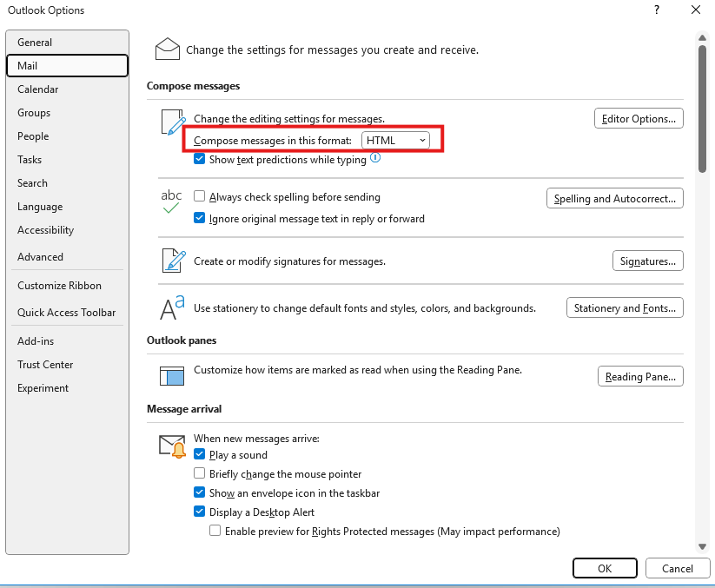This screenshot has height=588, width=715.
Task: Toggle Ignore original message text in reply
Action: 199,218
